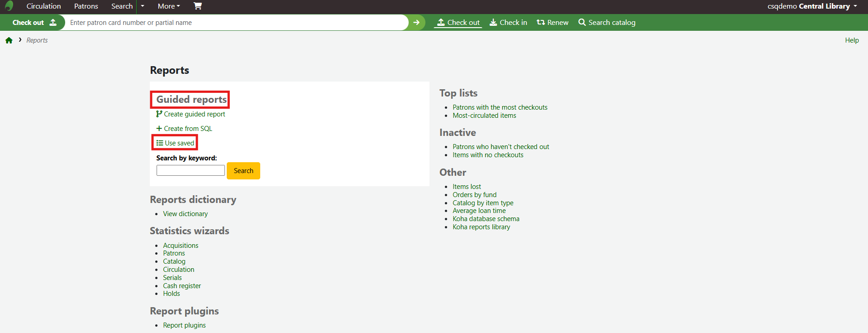Open the Circulation menu item

point(43,6)
